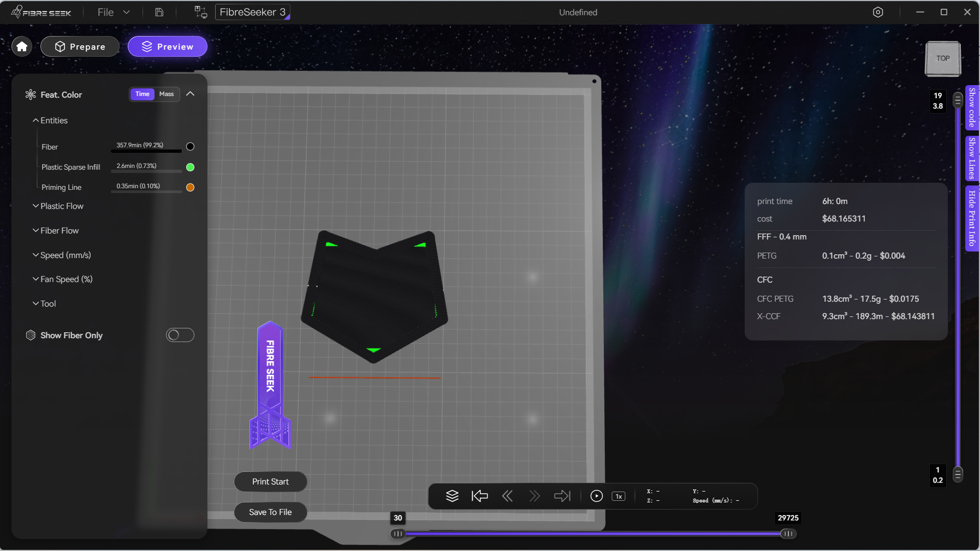Click the printer connection icon beside FibreSeeker 3

pos(201,12)
